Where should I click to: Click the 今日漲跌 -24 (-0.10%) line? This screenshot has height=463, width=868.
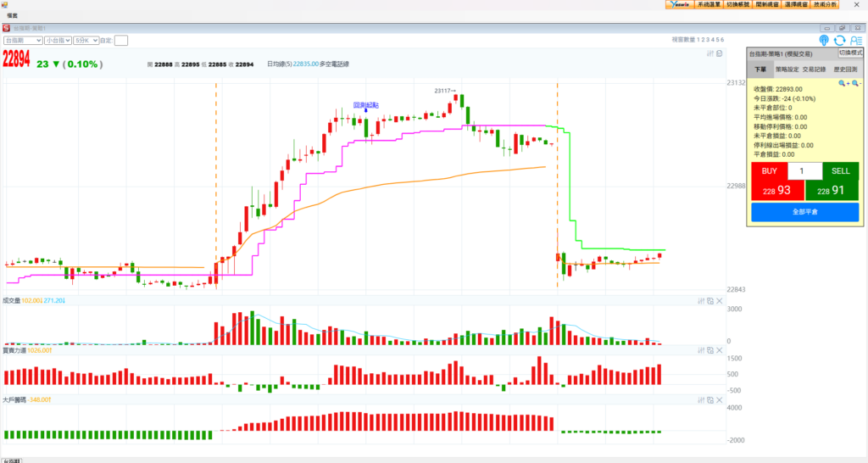point(784,98)
